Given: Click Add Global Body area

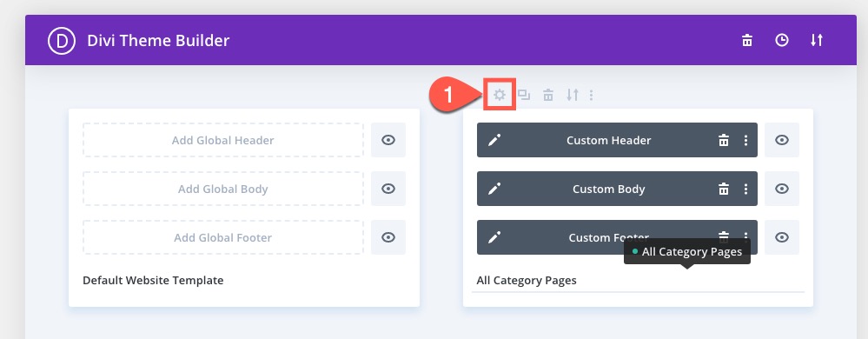Looking at the screenshot, I should click(x=223, y=189).
